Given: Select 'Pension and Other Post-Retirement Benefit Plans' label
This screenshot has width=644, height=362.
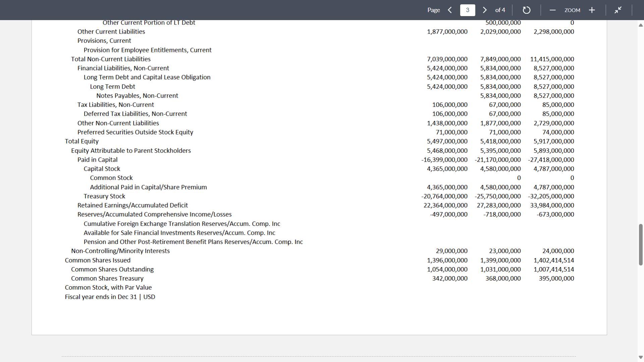Looking at the screenshot, I should tap(193, 242).
